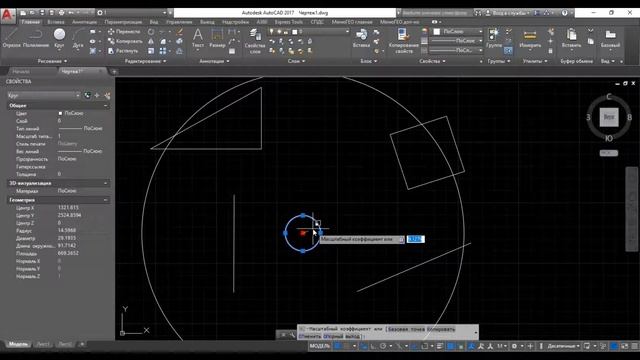Screen dimensions: 640x360
Task: Click the Вставить (Paste) clipboard icon
Action: pyautogui.click(x=571, y=38)
